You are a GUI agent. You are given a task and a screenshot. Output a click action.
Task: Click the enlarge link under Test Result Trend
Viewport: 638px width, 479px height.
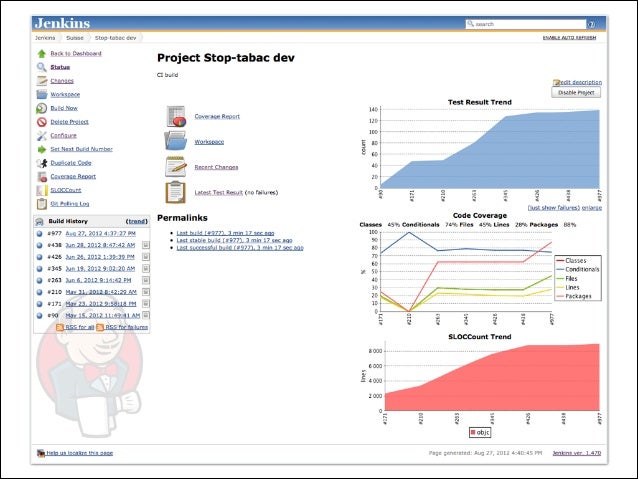592,208
